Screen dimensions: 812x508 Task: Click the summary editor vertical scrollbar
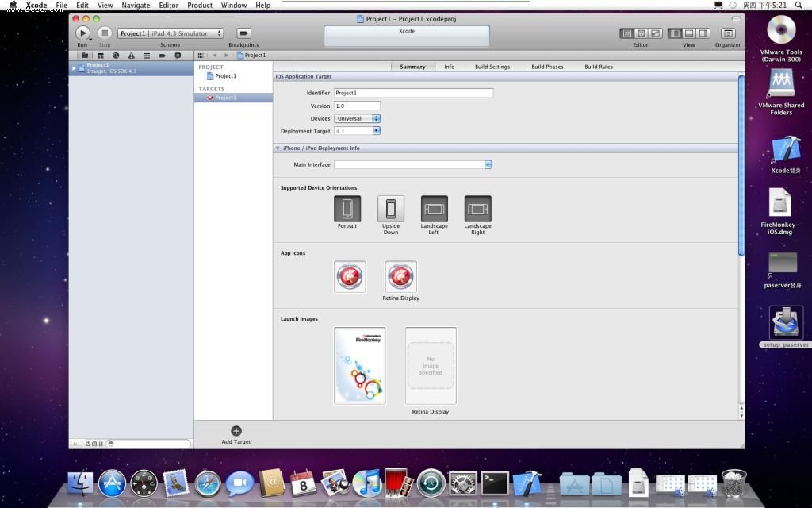tap(741, 165)
